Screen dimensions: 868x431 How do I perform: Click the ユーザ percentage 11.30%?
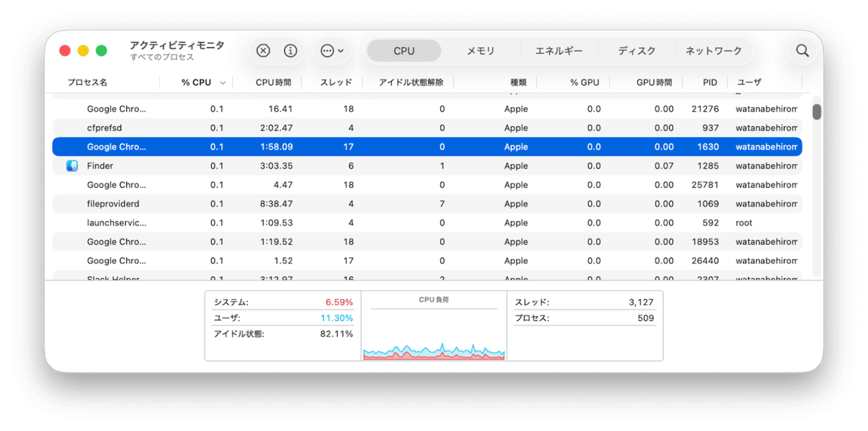click(337, 318)
